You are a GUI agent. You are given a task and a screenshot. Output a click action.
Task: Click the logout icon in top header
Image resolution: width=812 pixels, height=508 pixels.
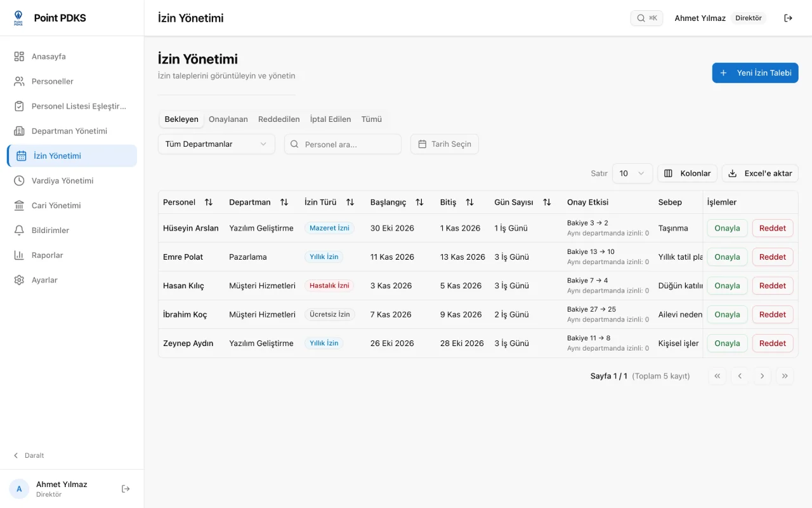[x=789, y=18]
